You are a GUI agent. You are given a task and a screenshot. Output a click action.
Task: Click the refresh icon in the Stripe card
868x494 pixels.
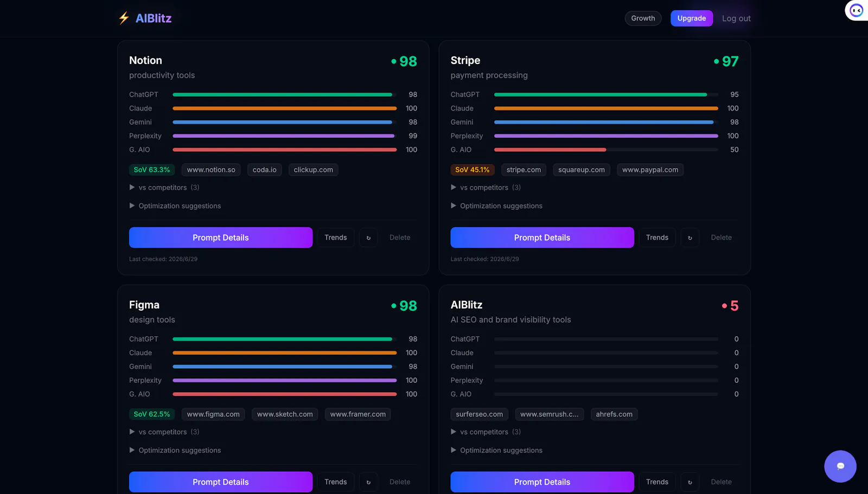(x=690, y=238)
